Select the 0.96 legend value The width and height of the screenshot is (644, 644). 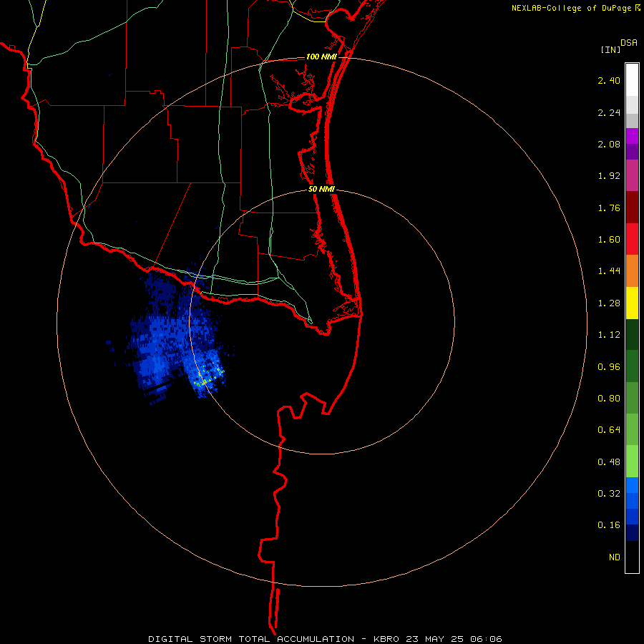pyautogui.click(x=609, y=367)
